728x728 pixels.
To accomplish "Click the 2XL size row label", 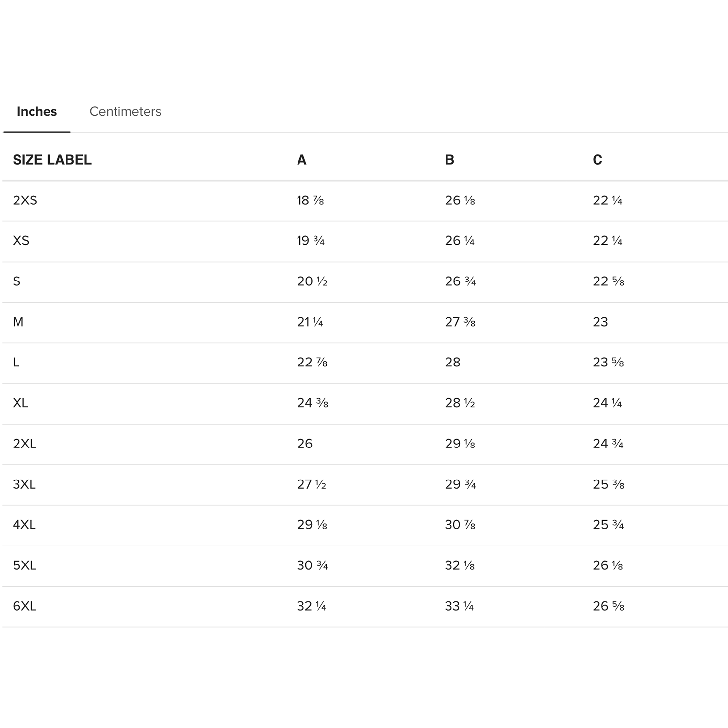I will pyautogui.click(x=24, y=444).
